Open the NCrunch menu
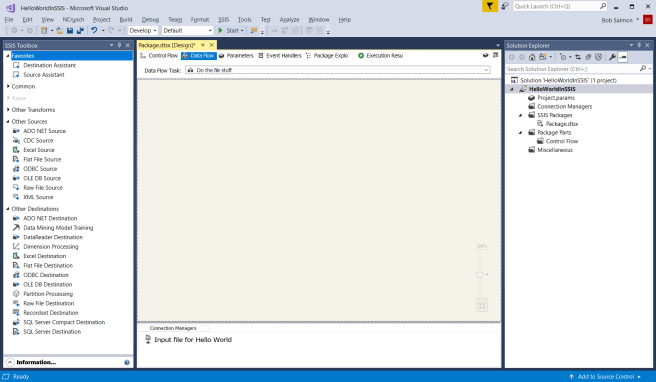The image size is (656, 382). (73, 20)
